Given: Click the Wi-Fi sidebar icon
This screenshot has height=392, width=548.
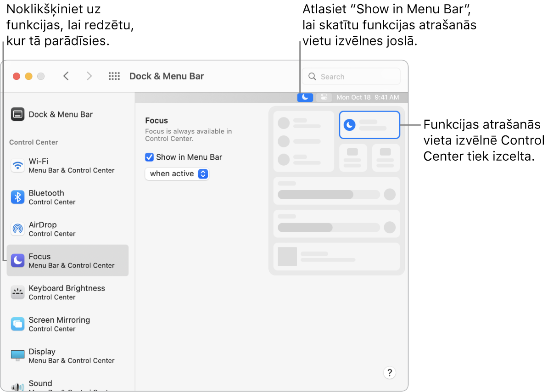Looking at the screenshot, I should [17, 166].
